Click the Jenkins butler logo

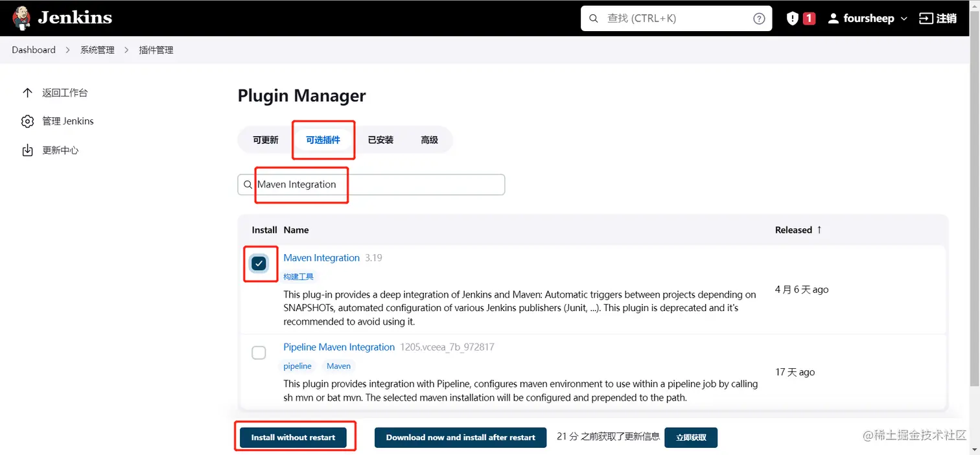coord(21,18)
